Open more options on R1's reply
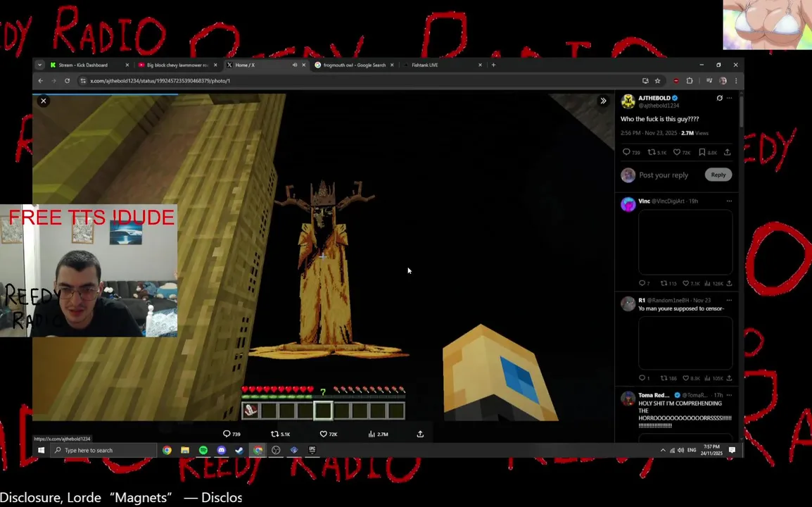 coord(729,300)
